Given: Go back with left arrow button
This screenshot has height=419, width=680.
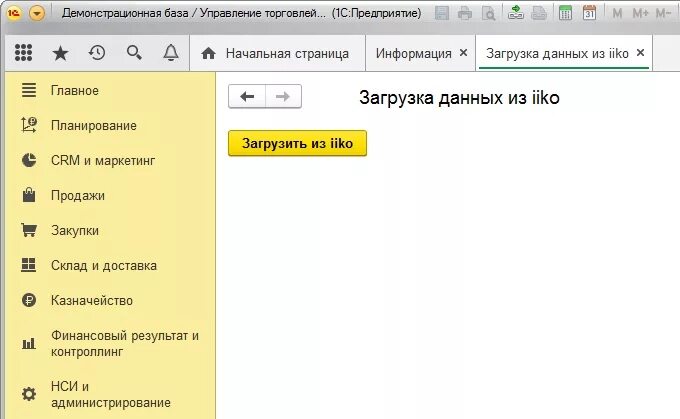Looking at the screenshot, I should click(247, 96).
